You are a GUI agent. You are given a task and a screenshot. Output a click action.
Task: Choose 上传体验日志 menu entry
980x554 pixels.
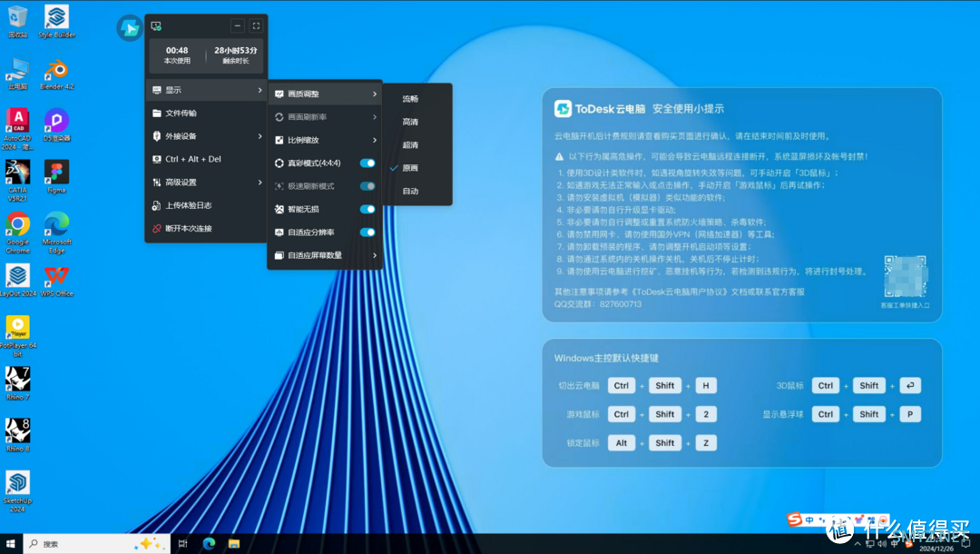click(x=206, y=206)
